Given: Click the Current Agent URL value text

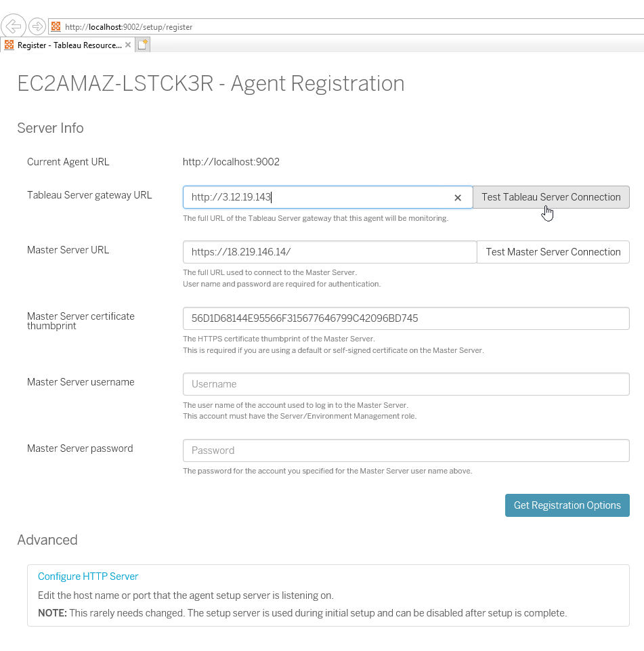Looking at the screenshot, I should click(231, 162).
